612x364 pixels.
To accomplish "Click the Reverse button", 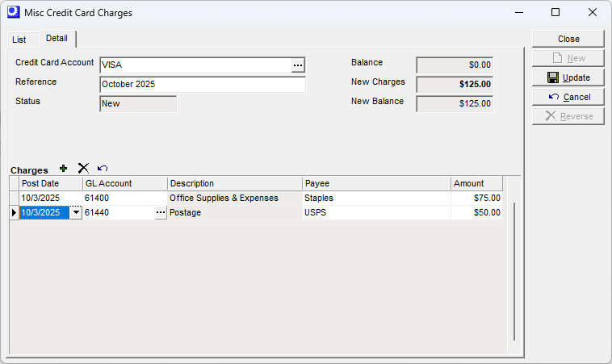I will (568, 116).
